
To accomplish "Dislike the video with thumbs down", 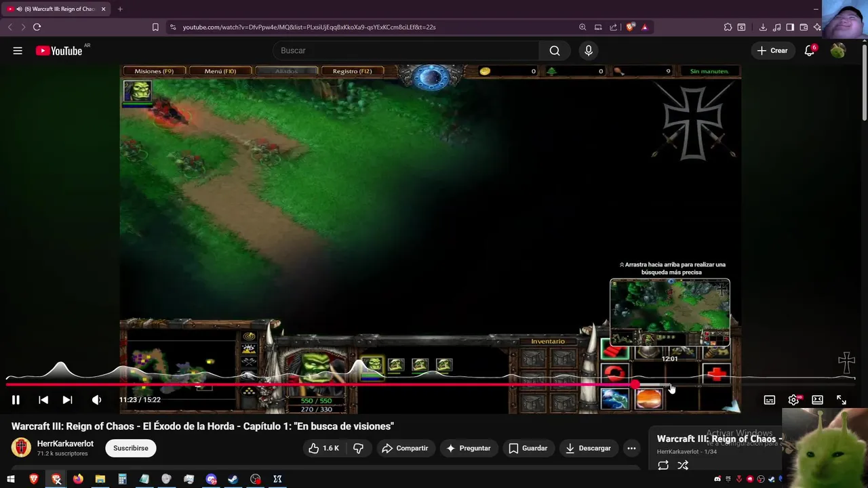I will [359, 448].
